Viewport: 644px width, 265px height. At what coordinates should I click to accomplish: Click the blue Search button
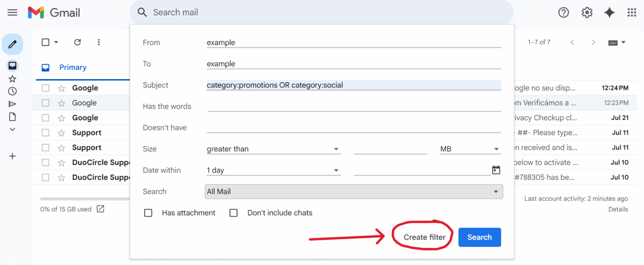click(479, 237)
